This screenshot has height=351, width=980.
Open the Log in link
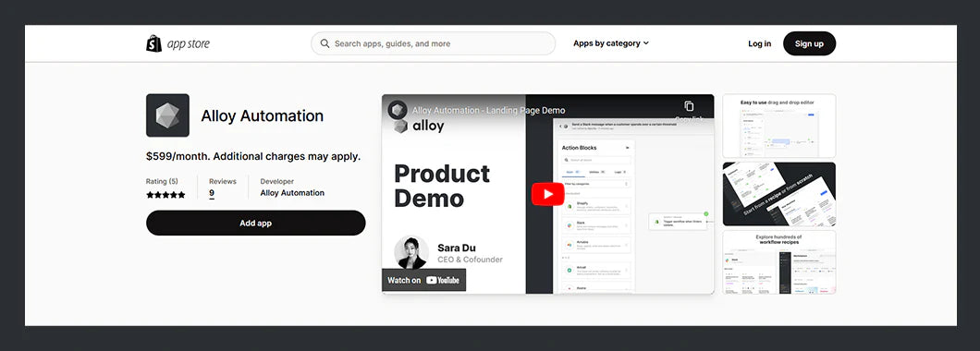coord(759,43)
